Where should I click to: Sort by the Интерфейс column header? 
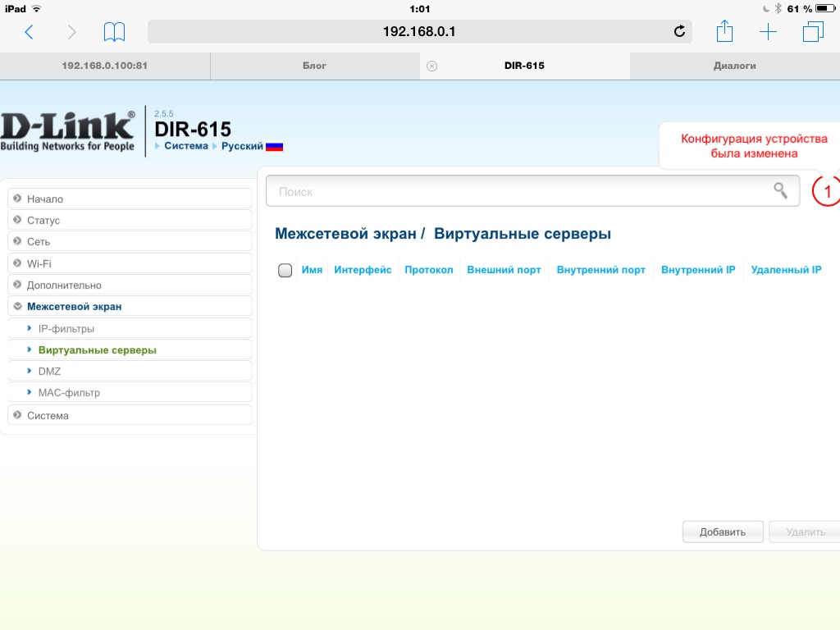(363, 270)
